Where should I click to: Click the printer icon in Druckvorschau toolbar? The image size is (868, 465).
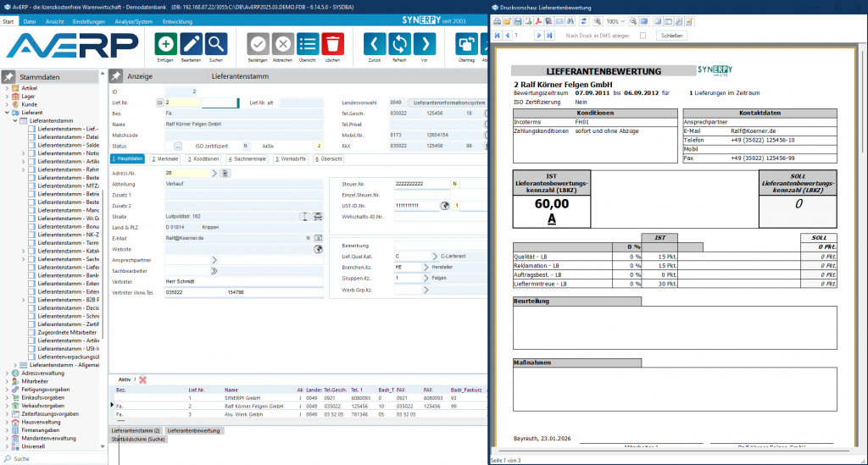498,21
